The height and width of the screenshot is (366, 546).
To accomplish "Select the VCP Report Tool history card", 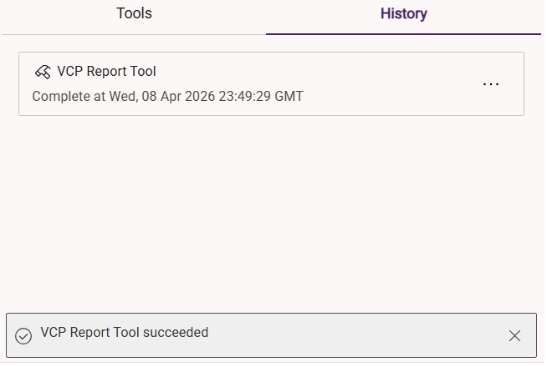I will pyautogui.click(x=271, y=84).
